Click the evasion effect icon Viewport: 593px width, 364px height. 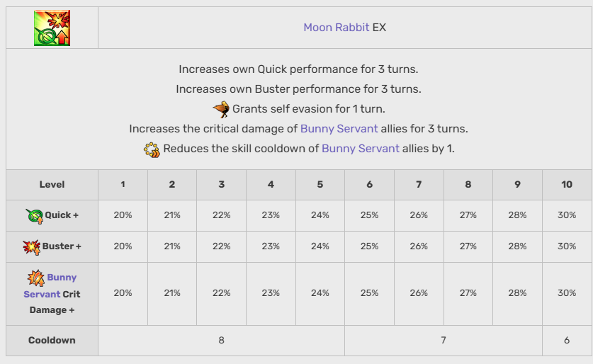(x=221, y=109)
